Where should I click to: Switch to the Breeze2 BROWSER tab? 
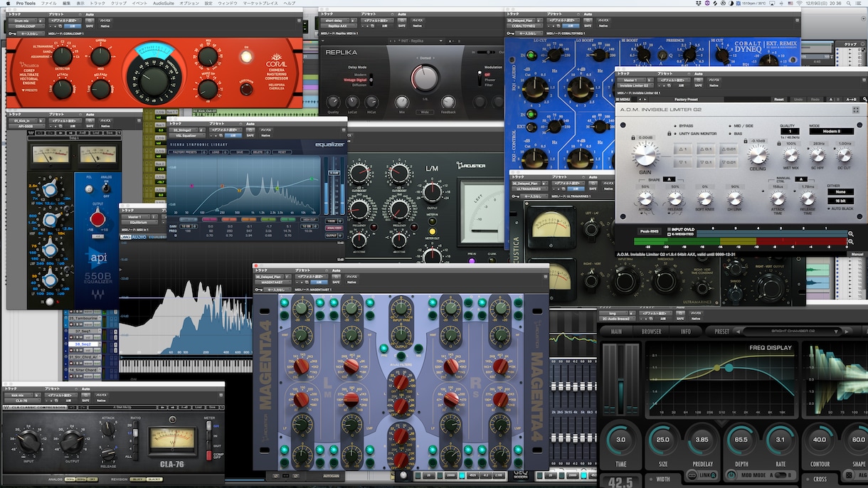pos(651,331)
